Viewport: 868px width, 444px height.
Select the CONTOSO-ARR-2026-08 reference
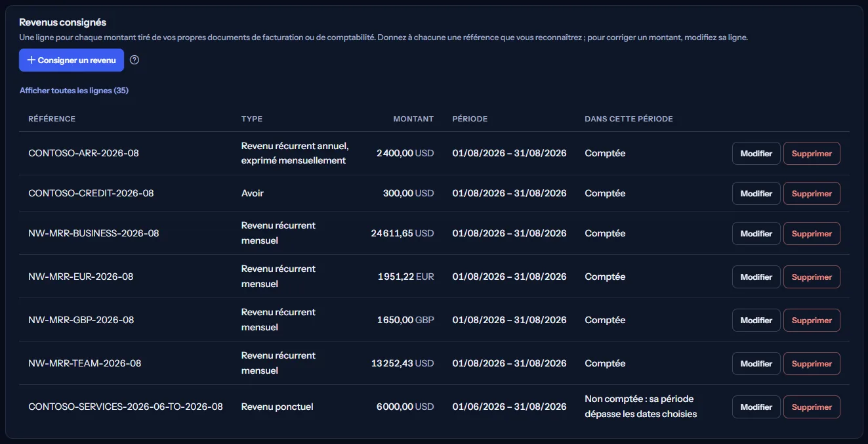(84, 153)
